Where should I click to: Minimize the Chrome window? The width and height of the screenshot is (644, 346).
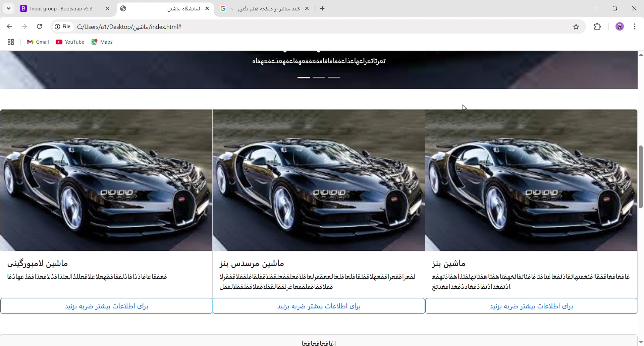coord(596,8)
